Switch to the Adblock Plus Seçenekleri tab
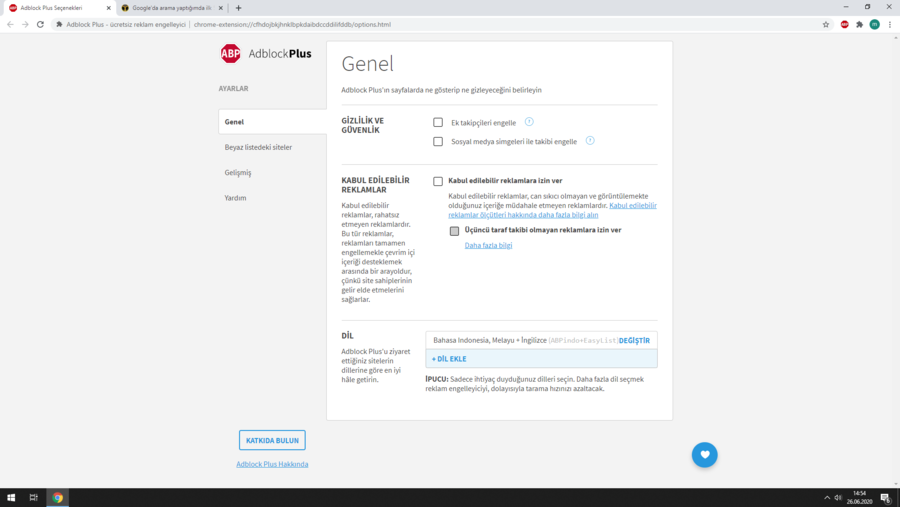 pyautogui.click(x=58, y=8)
